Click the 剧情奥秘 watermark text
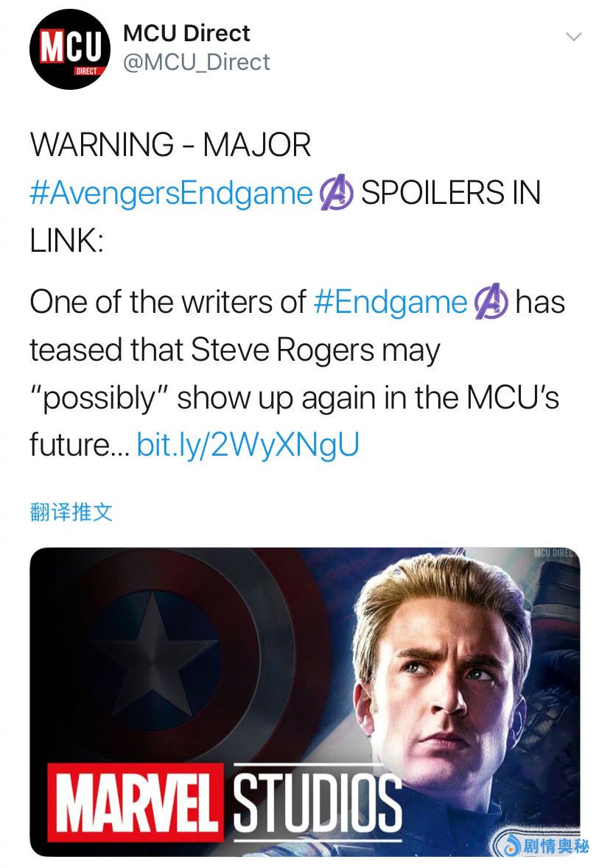The height and width of the screenshot is (868, 610). point(555,847)
